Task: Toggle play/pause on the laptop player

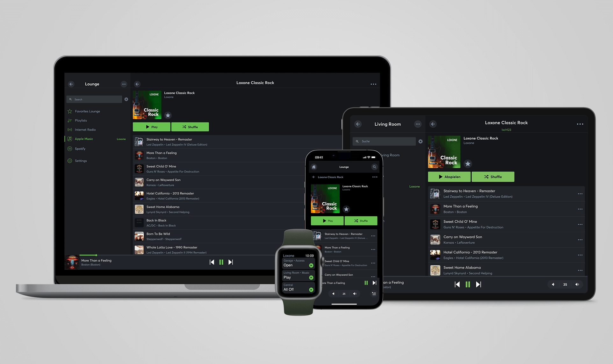Action: (x=221, y=262)
